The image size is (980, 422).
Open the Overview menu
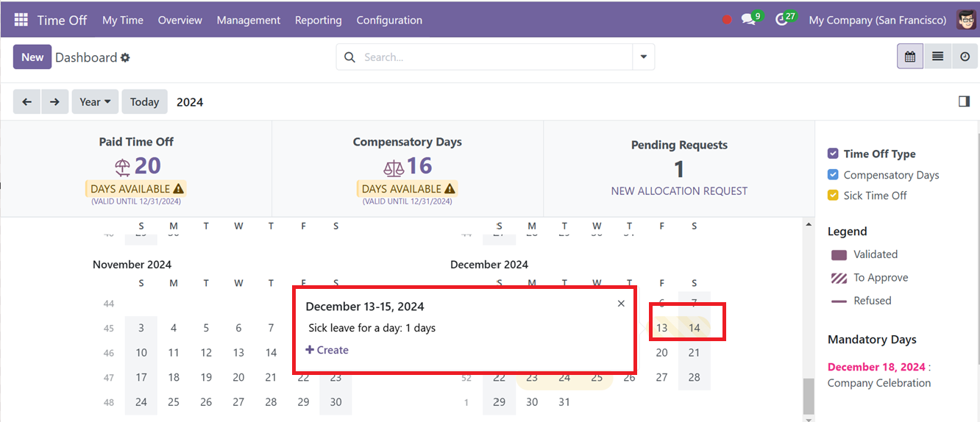point(180,20)
